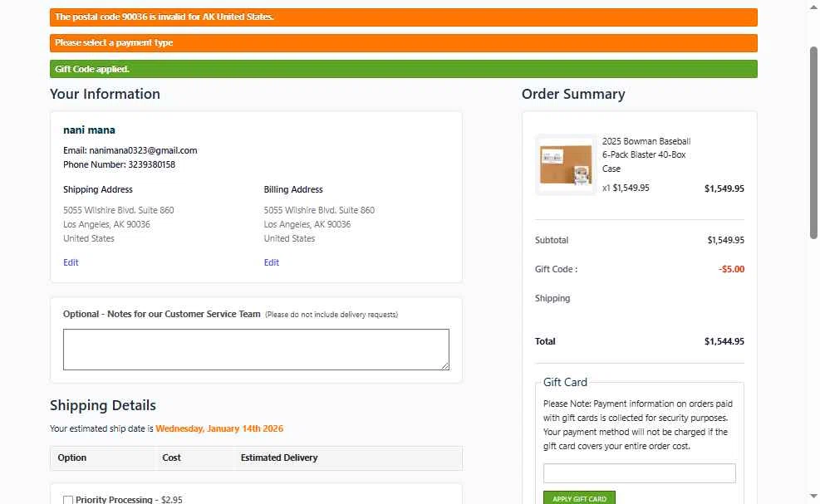Click the resize grip of notes text area
The width and height of the screenshot is (820, 504).
tap(445, 365)
